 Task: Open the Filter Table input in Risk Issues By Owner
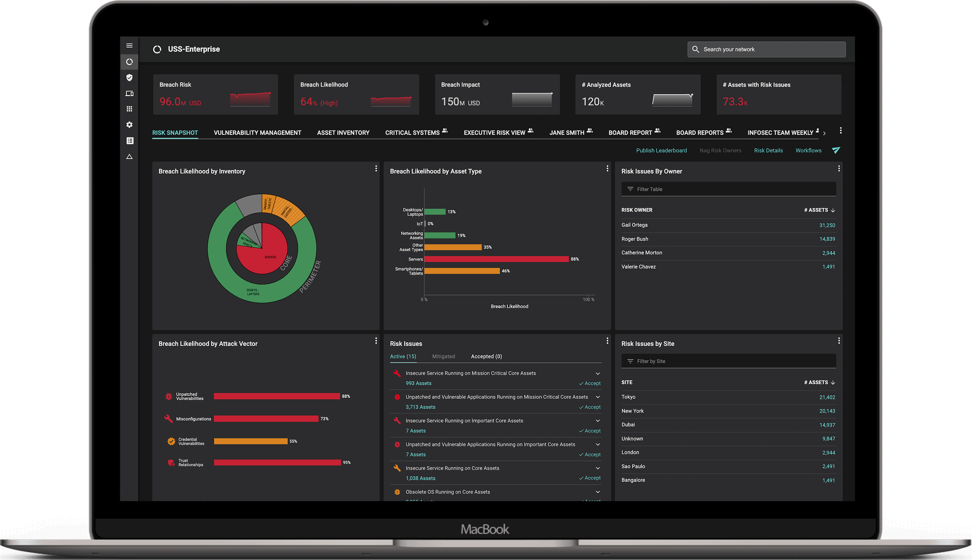pos(727,189)
